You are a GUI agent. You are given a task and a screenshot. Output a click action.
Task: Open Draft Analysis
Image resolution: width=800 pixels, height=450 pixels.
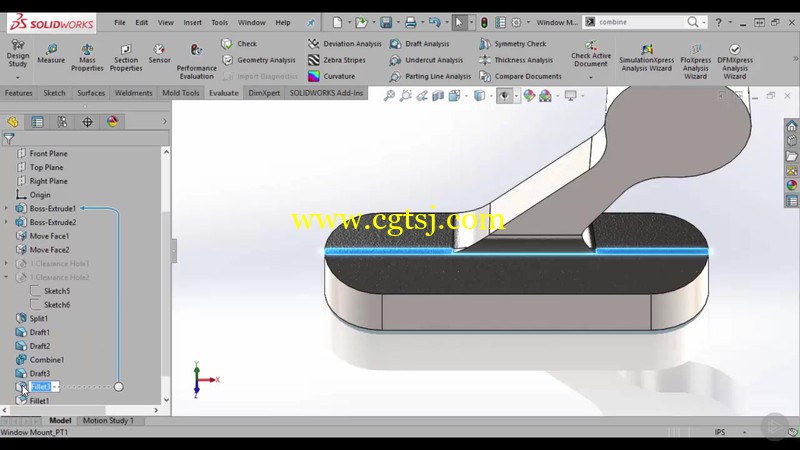(419, 44)
